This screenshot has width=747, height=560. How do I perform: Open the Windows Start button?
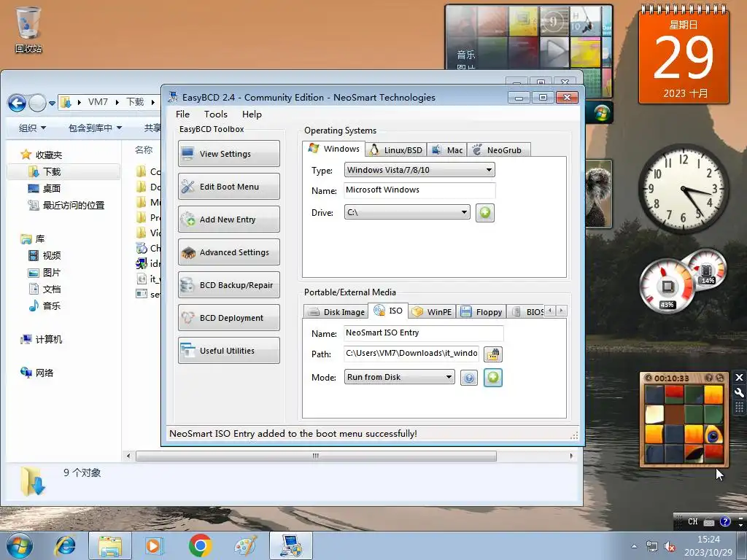(19, 545)
